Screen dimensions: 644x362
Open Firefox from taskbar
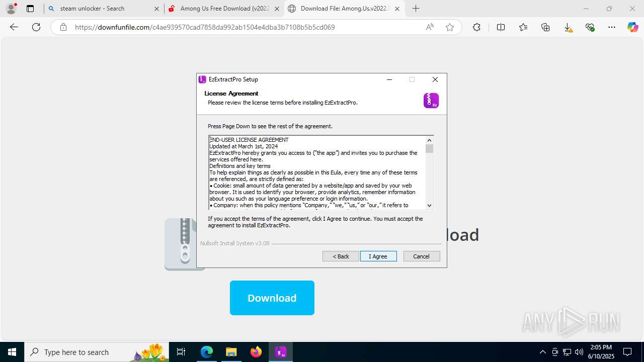click(256, 352)
